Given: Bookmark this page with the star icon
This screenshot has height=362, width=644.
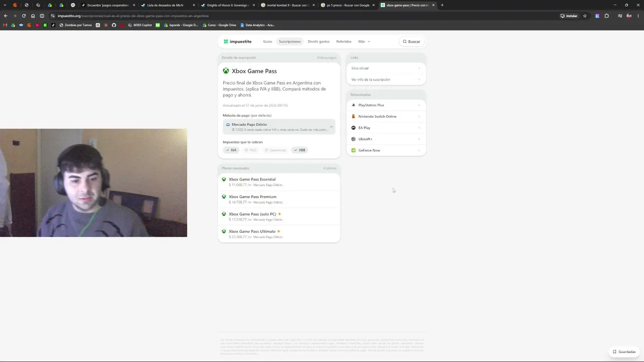Looking at the screenshot, I should click(585, 16).
